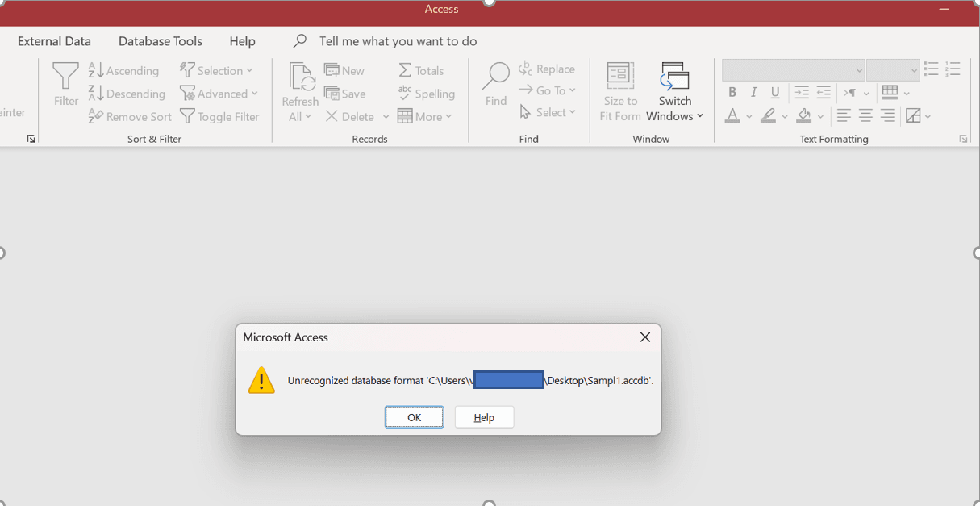Toggle Underline text formatting
This screenshot has width=980, height=506.
[x=775, y=93]
